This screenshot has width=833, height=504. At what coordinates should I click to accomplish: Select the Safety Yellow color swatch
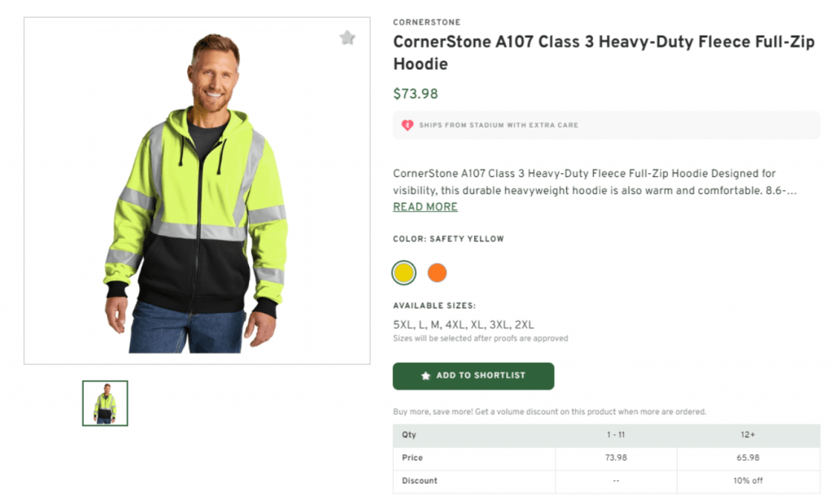click(x=403, y=272)
